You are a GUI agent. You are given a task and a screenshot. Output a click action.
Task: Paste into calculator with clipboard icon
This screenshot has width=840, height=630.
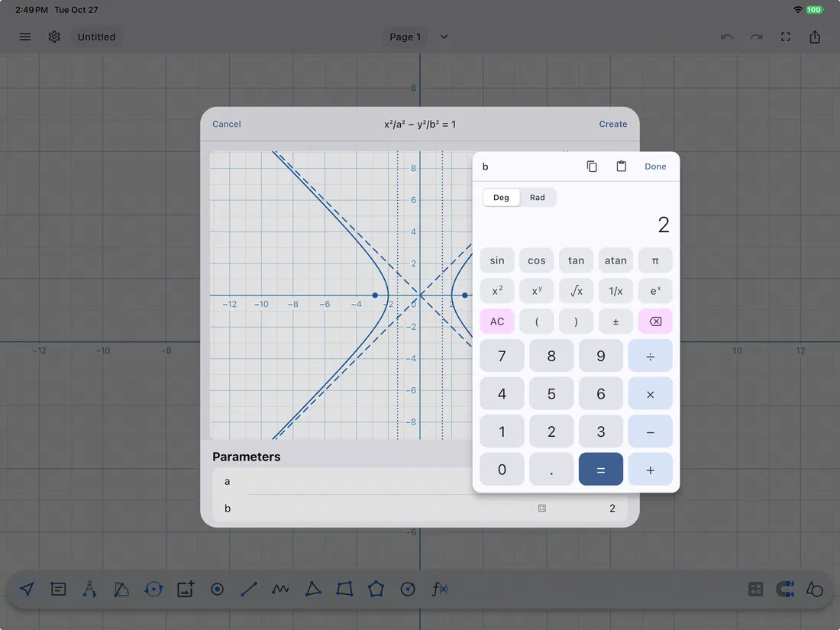tap(621, 166)
